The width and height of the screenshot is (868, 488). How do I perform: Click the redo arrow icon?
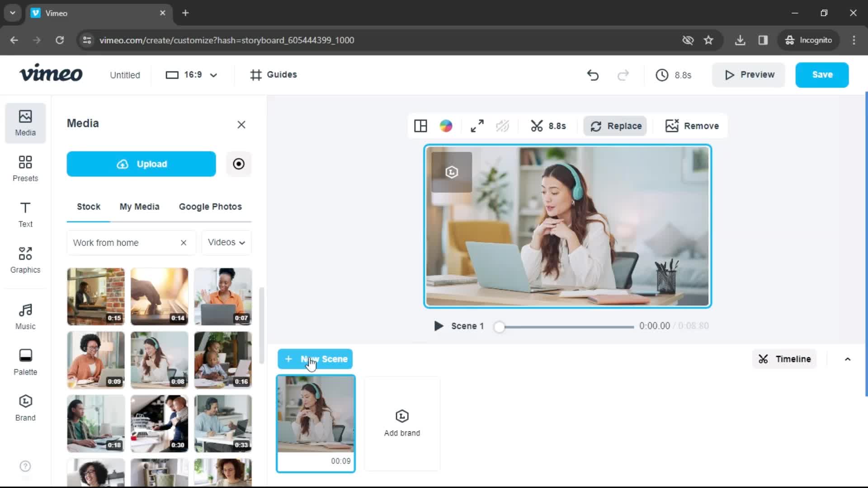pyautogui.click(x=623, y=75)
